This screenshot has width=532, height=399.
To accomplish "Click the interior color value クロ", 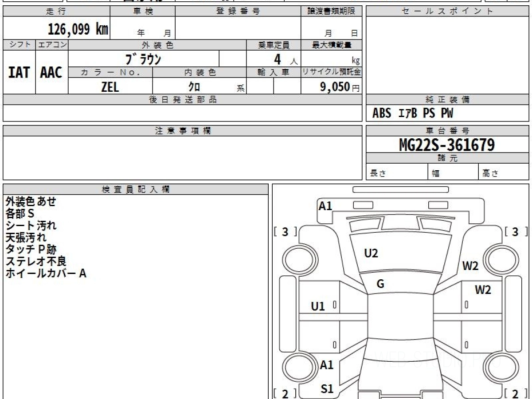I will [x=194, y=87].
